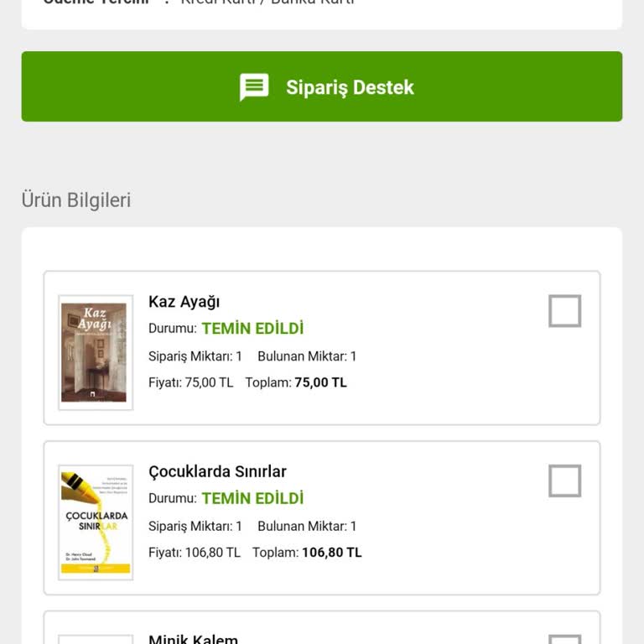The image size is (644, 644).
Task: Open the Çocuklarda Sınırlar cover image
Action: tap(95, 522)
